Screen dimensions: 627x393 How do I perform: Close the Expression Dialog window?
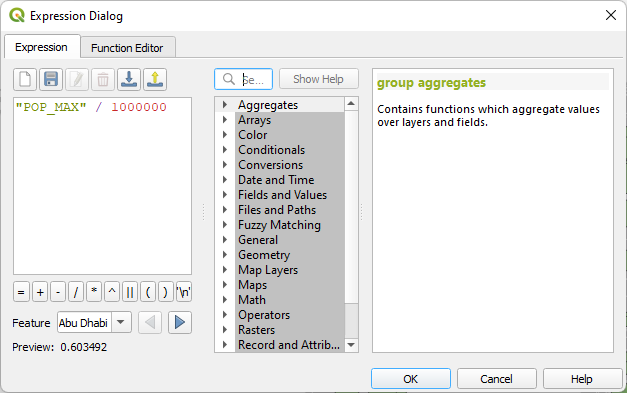[611, 15]
